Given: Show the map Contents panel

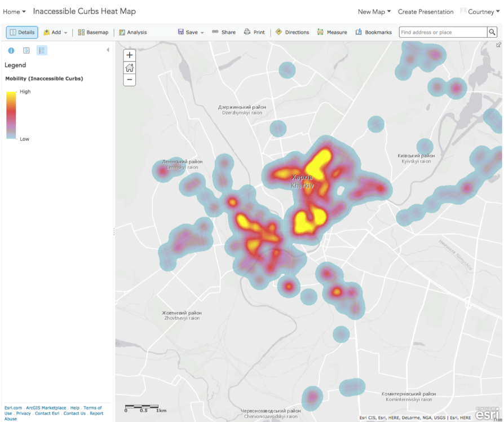Looking at the screenshot, I should click(x=26, y=50).
